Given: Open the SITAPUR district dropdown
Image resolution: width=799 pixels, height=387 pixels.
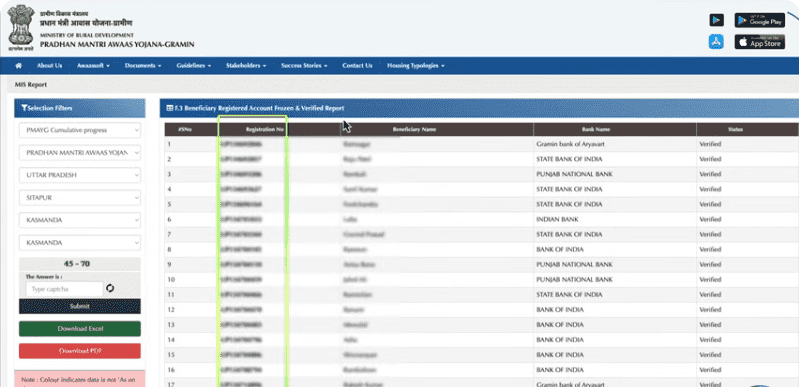Looking at the screenshot, I should (80, 197).
